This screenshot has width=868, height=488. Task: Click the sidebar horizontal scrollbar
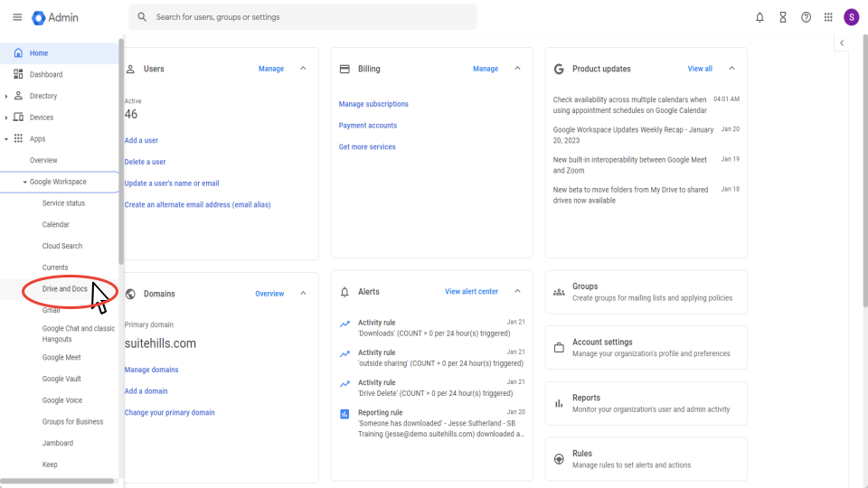tap(57, 481)
